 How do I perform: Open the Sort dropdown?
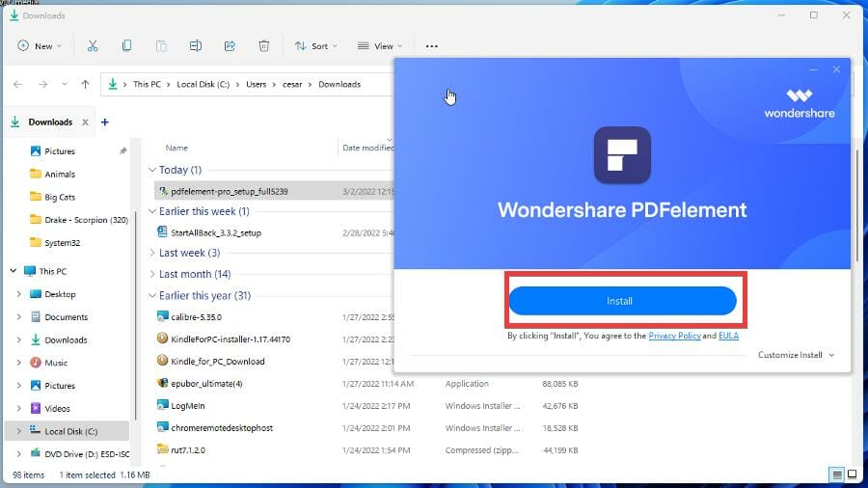[x=316, y=46]
